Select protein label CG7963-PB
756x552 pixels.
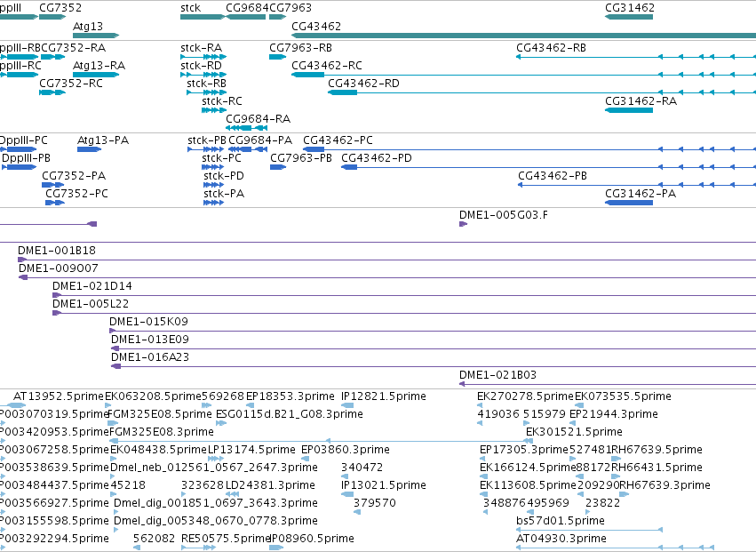pos(301,158)
